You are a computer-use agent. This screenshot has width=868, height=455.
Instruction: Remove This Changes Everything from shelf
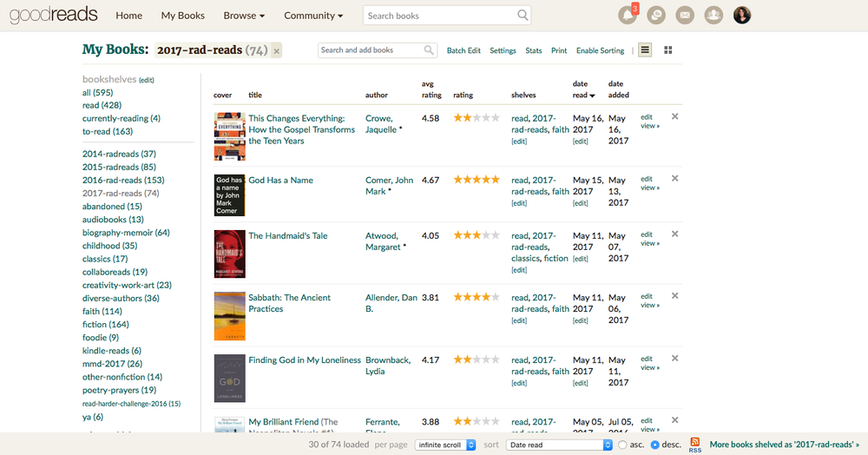(674, 117)
